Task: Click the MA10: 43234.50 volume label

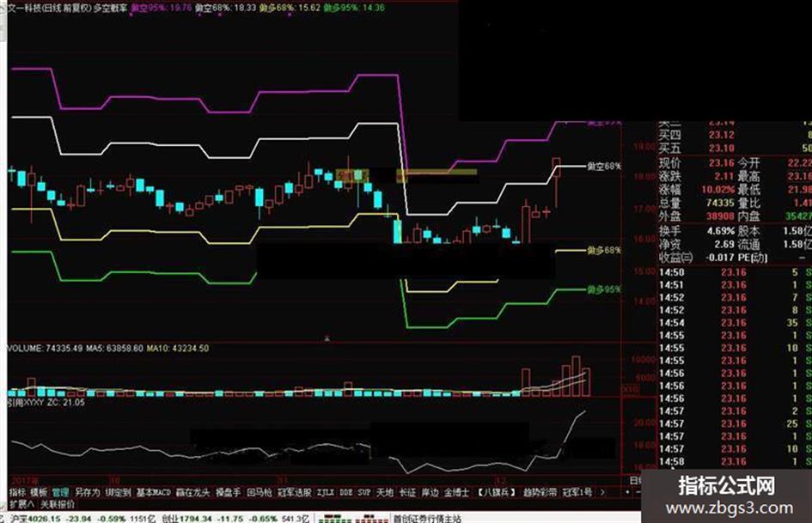Action: coord(178,349)
